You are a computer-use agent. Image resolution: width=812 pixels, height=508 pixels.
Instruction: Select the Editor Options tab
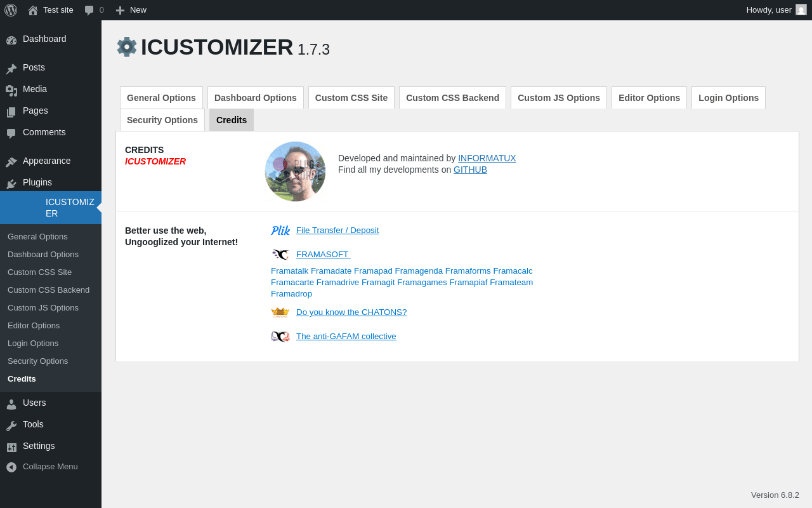click(649, 98)
